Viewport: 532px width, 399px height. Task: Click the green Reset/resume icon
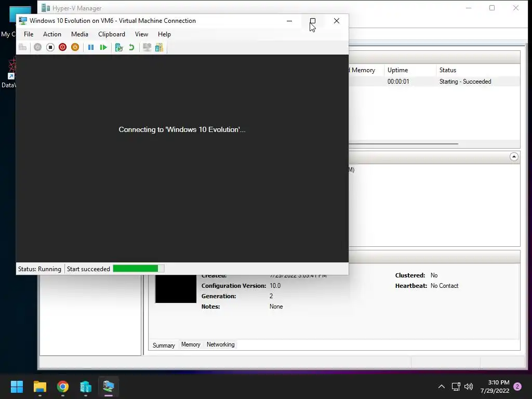pos(103,47)
